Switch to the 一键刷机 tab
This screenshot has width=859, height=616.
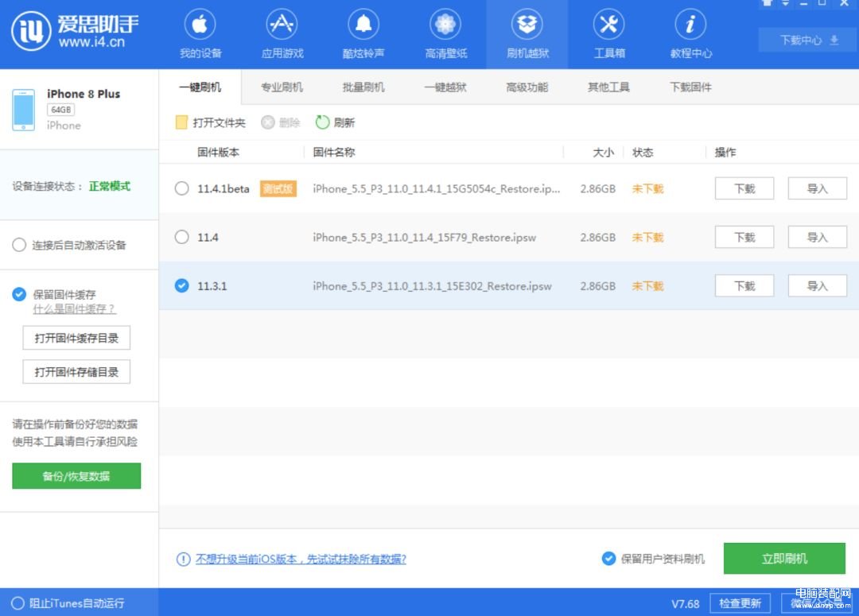coord(200,87)
